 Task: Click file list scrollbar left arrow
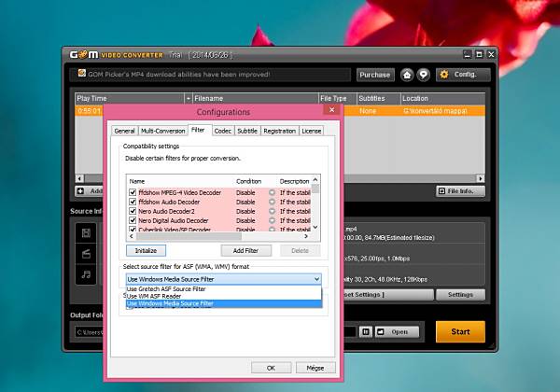click(79, 178)
